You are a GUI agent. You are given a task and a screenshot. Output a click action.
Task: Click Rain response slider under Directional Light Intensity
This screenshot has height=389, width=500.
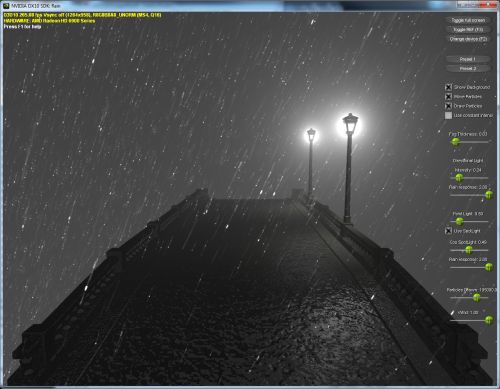[471, 195]
